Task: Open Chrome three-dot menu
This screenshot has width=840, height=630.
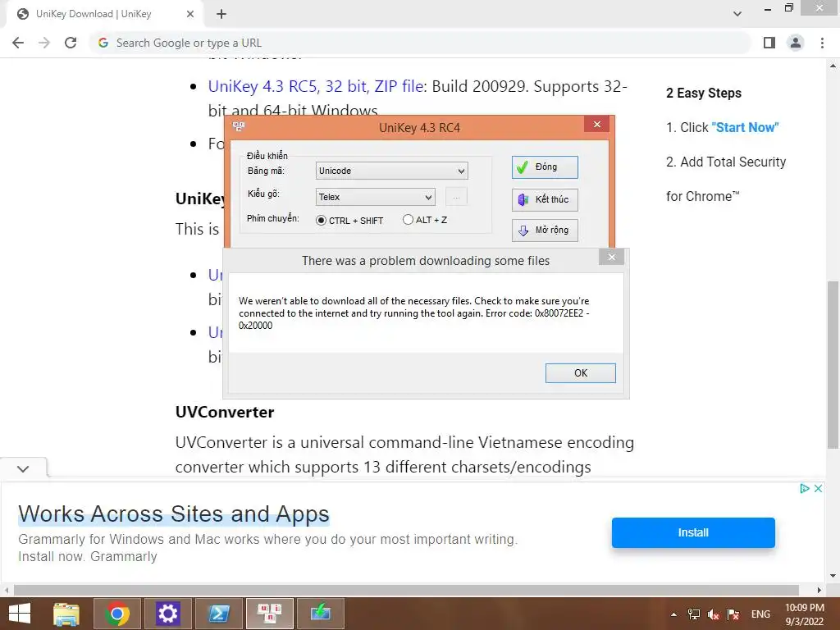Action: [x=822, y=43]
